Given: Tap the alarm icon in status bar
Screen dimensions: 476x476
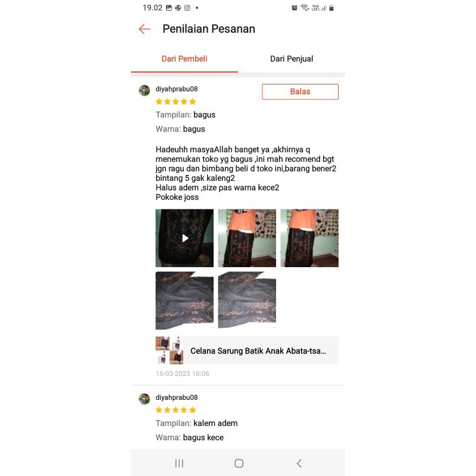Looking at the screenshot, I should pyautogui.click(x=294, y=8).
